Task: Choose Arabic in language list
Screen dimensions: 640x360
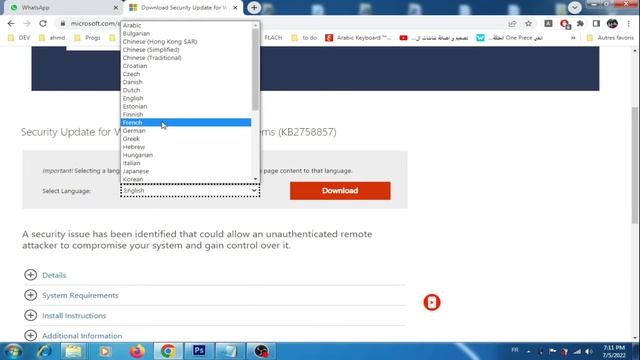Action: 186,25
